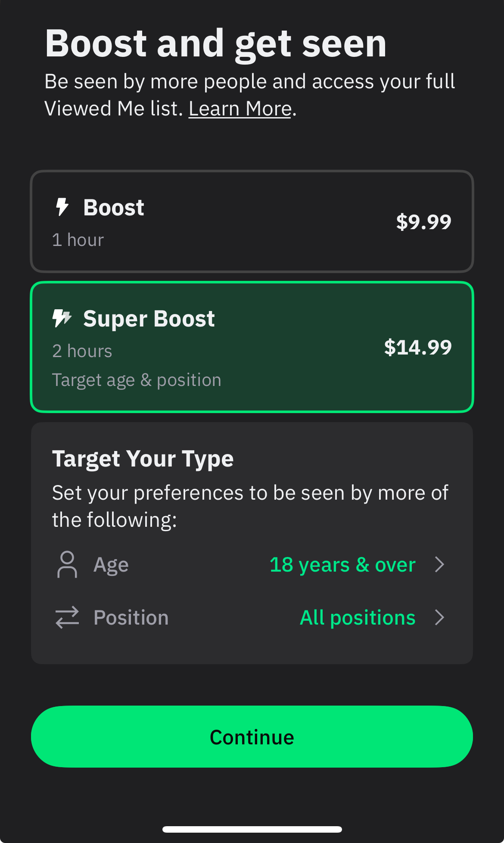Click the Super Boost double-bolt icon
504x843 pixels.
pyautogui.click(x=62, y=318)
